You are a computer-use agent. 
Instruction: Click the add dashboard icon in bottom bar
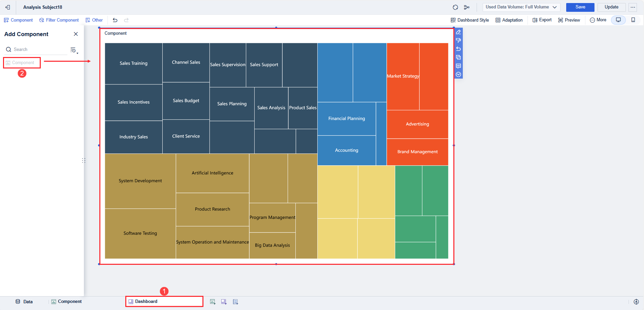pos(224,302)
